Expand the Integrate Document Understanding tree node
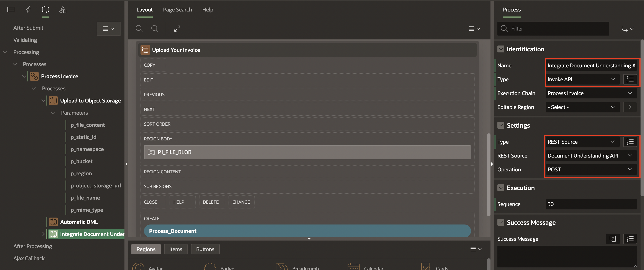This screenshot has width=644, height=270. pyautogui.click(x=43, y=234)
